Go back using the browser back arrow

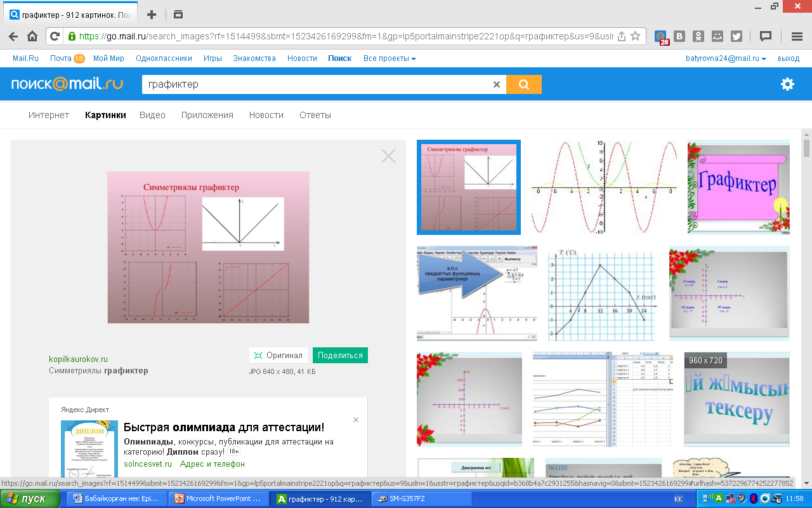tap(13, 36)
